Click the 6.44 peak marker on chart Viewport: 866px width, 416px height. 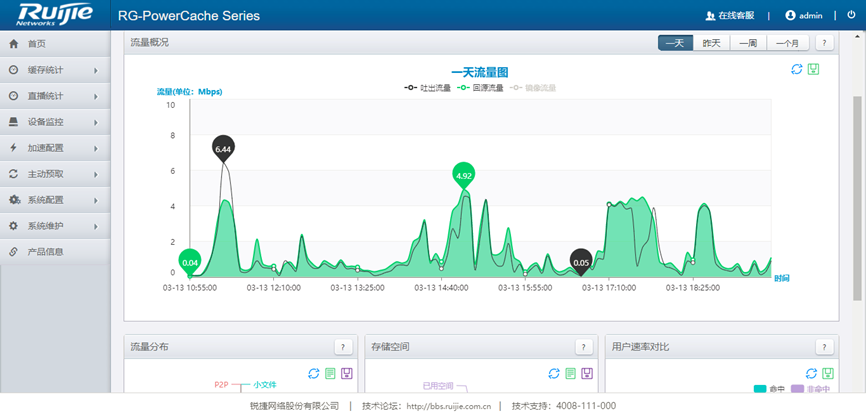click(x=223, y=149)
